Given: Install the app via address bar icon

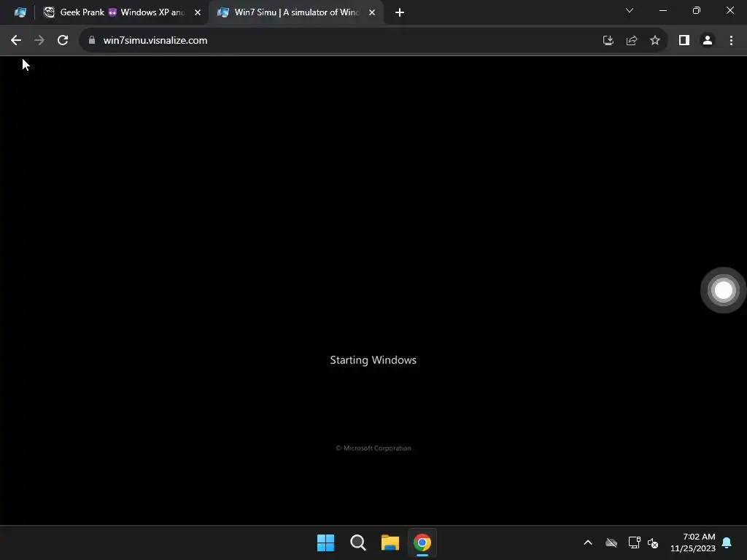Looking at the screenshot, I should (x=608, y=41).
